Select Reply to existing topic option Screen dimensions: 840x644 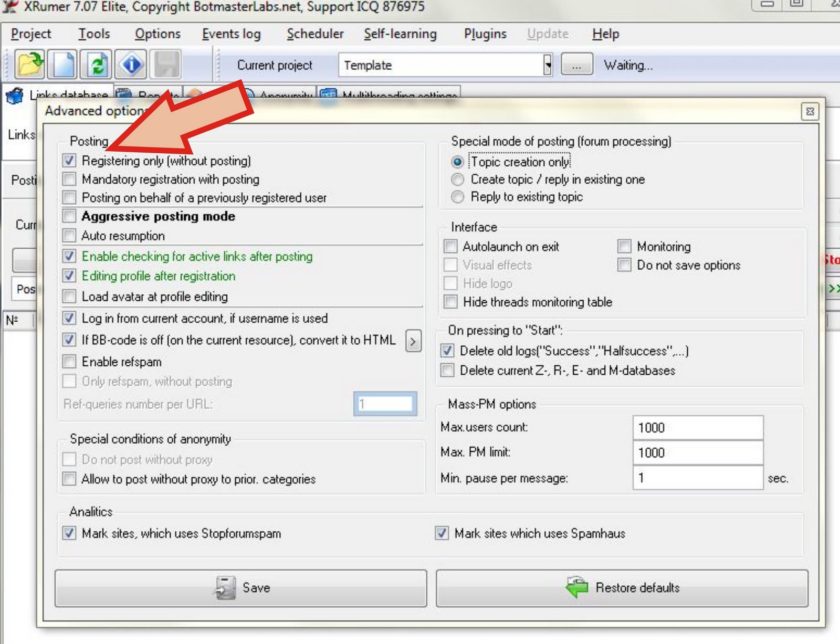457,197
